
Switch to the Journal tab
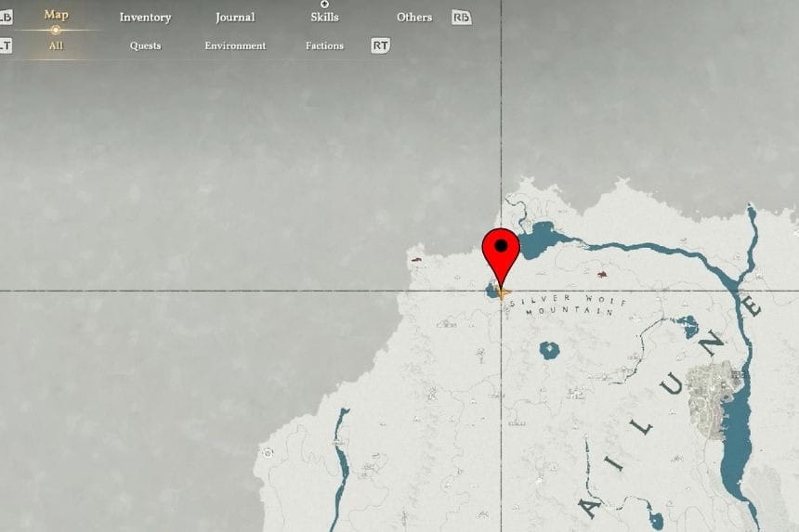tap(235, 18)
